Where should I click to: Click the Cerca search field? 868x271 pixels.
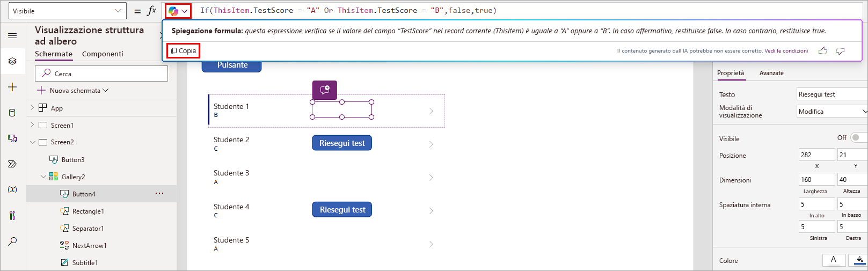coord(101,74)
